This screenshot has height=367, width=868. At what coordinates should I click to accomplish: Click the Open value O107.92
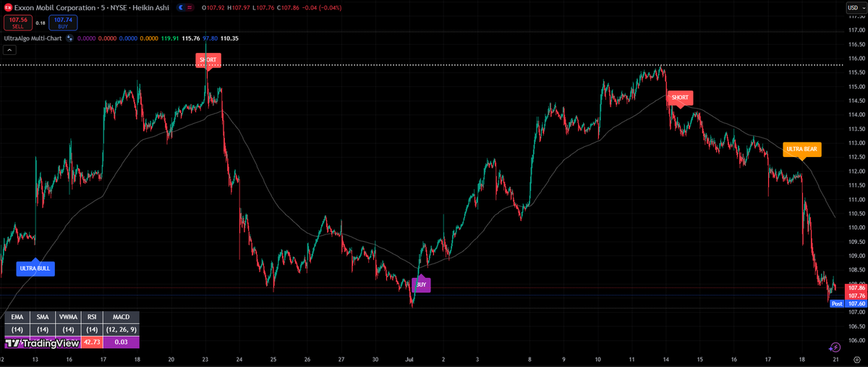213,7
